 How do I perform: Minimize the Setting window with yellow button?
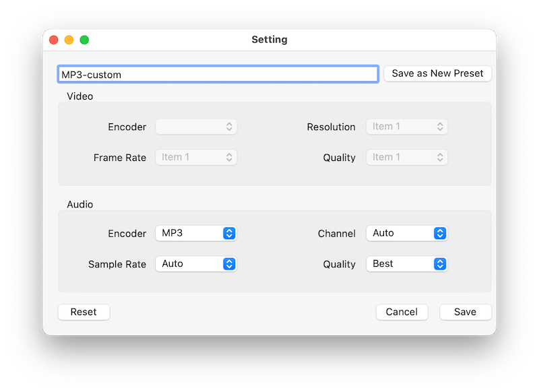point(69,40)
